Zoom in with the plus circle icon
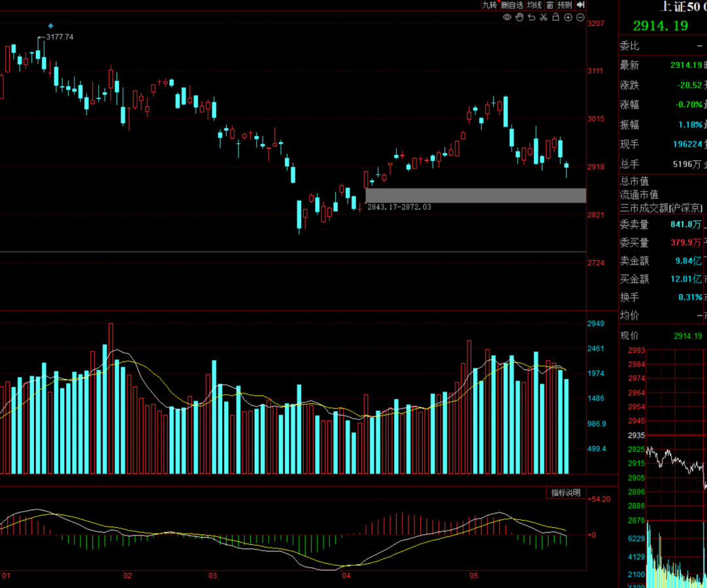This screenshot has width=707, height=588. tap(568, 17)
